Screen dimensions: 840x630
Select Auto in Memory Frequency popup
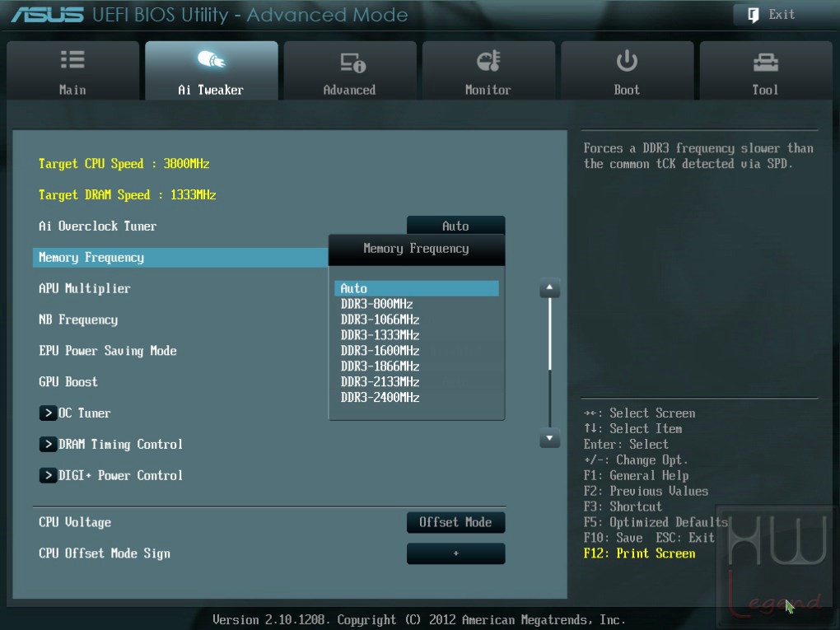417,288
